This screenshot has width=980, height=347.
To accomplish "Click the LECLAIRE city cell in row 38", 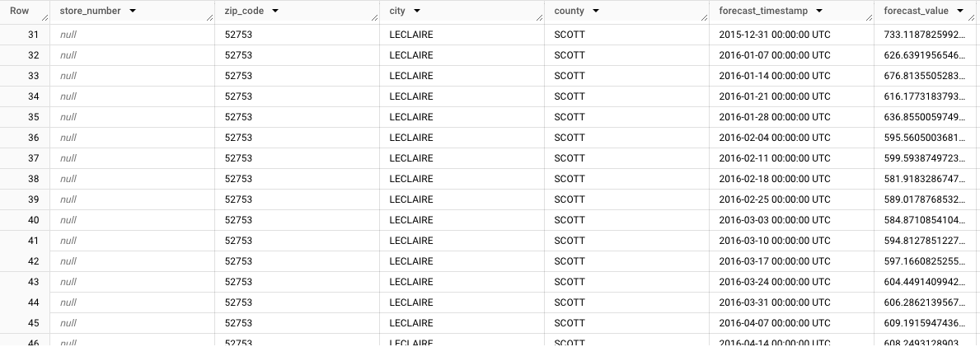I will pos(410,179).
